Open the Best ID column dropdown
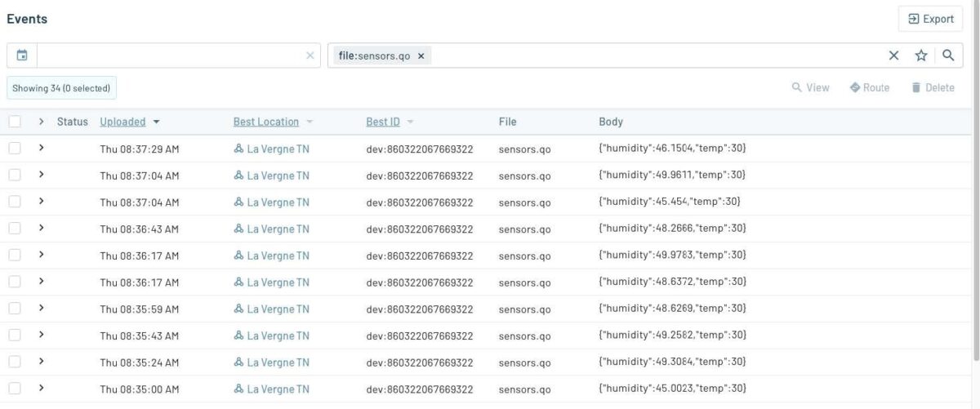 pos(410,122)
